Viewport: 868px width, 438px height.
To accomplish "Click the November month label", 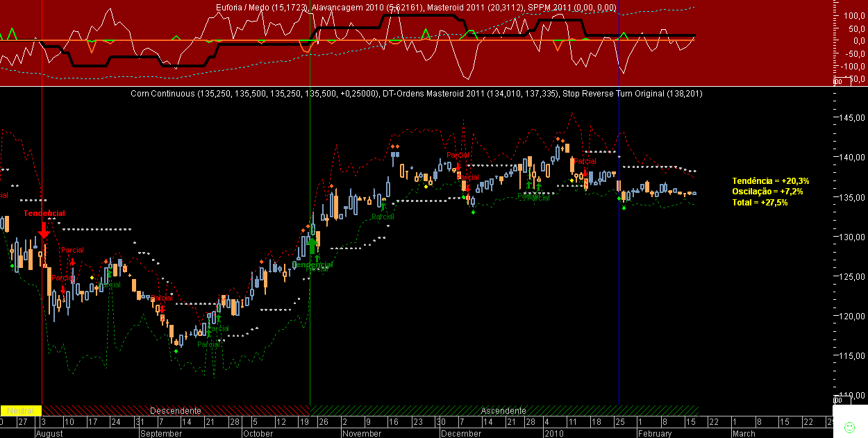I will pos(362,433).
